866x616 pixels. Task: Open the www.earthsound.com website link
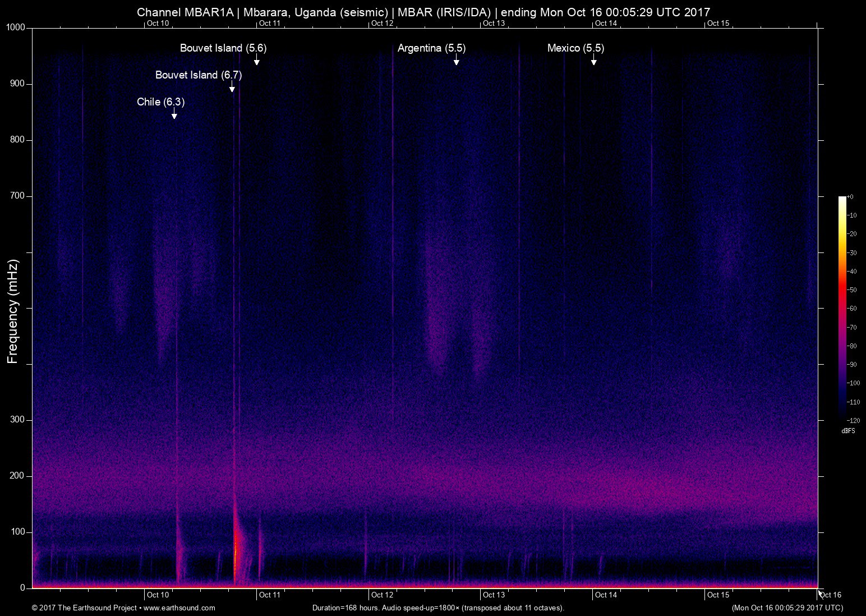[x=179, y=608]
